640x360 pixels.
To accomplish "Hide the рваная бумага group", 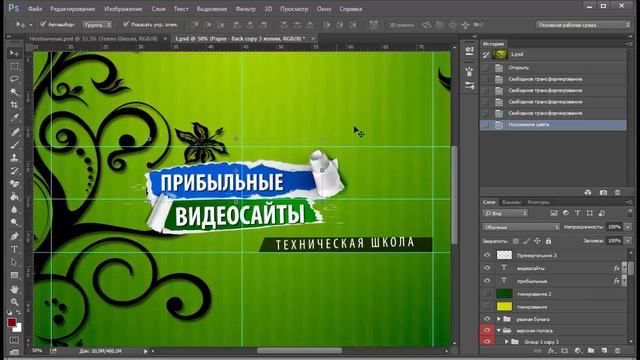I will click(487, 319).
